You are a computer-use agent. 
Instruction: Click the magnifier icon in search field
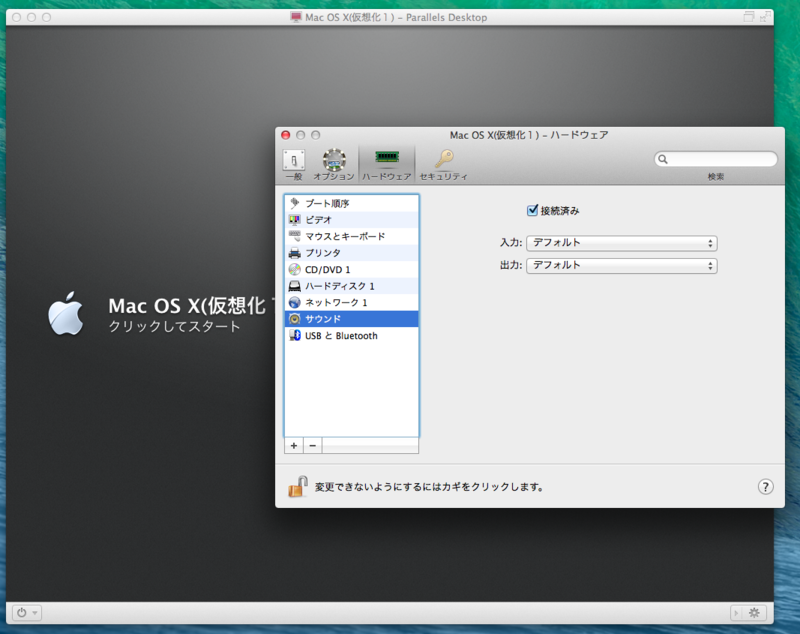(x=663, y=159)
